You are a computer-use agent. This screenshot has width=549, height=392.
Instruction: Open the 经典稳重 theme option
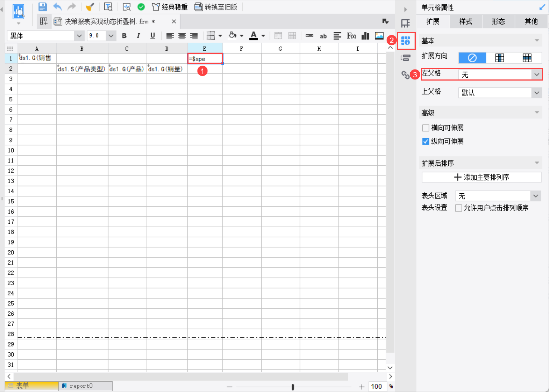click(170, 7)
